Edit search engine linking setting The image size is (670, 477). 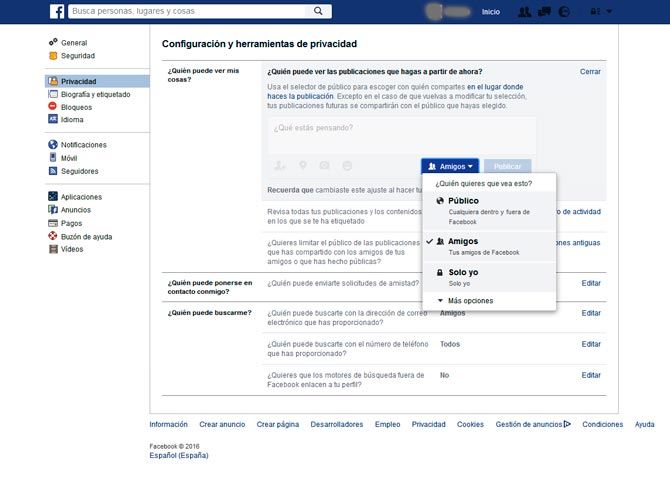591,375
